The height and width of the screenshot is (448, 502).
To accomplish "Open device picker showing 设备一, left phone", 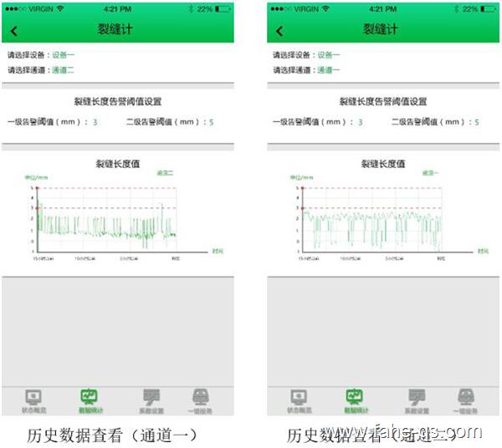I will [x=63, y=55].
